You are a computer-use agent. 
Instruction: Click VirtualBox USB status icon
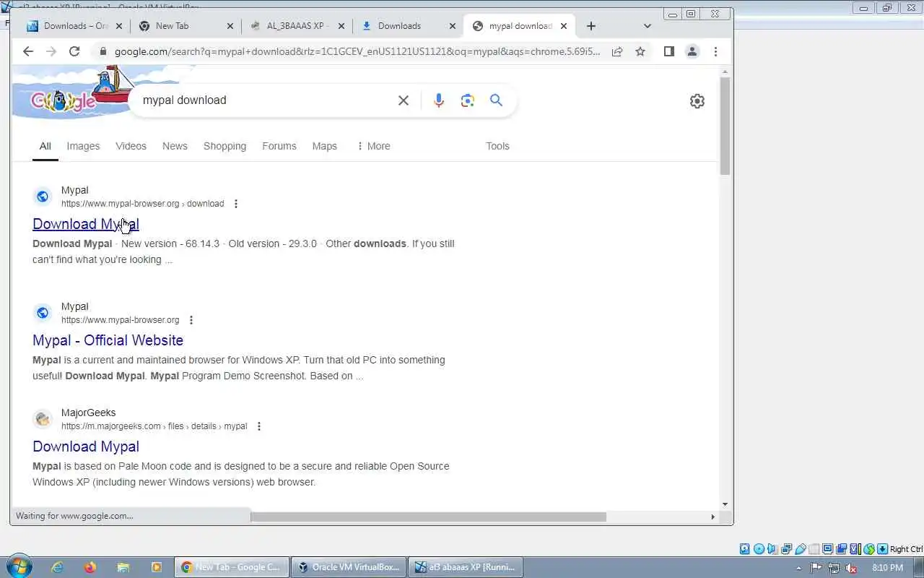pos(801,549)
